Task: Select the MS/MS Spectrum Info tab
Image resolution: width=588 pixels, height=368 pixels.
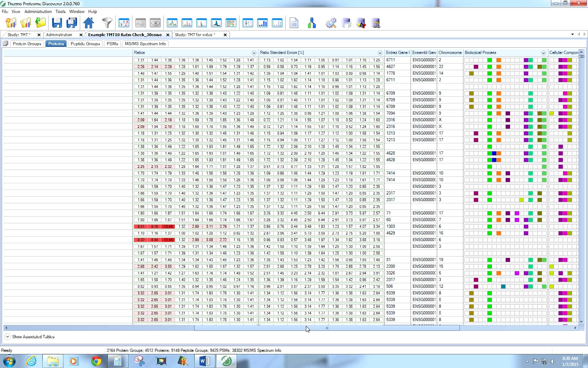Action: (146, 44)
